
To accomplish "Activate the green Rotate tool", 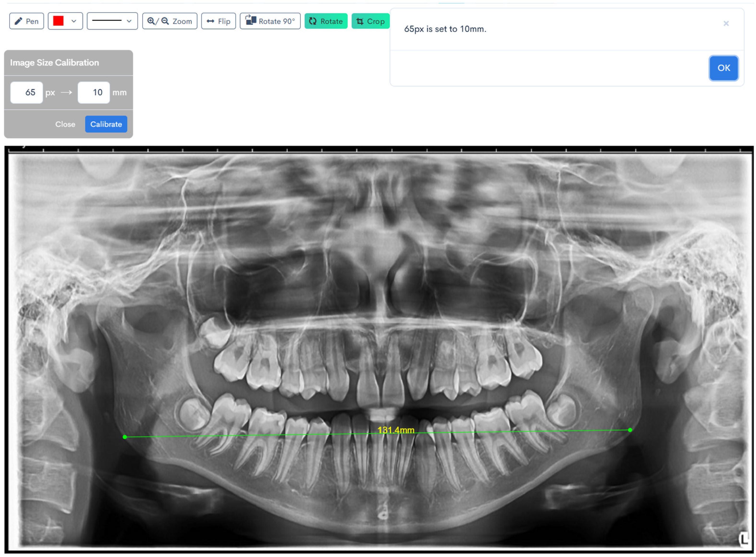I will coord(325,21).
